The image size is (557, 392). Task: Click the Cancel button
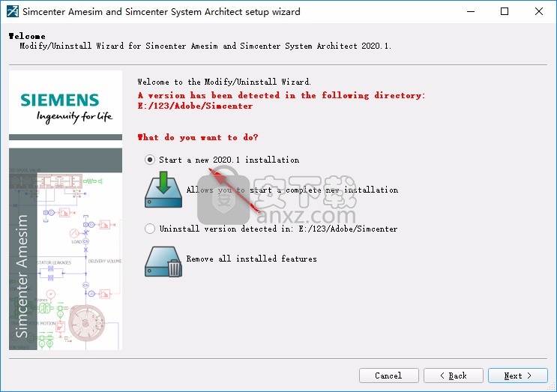coord(389,376)
